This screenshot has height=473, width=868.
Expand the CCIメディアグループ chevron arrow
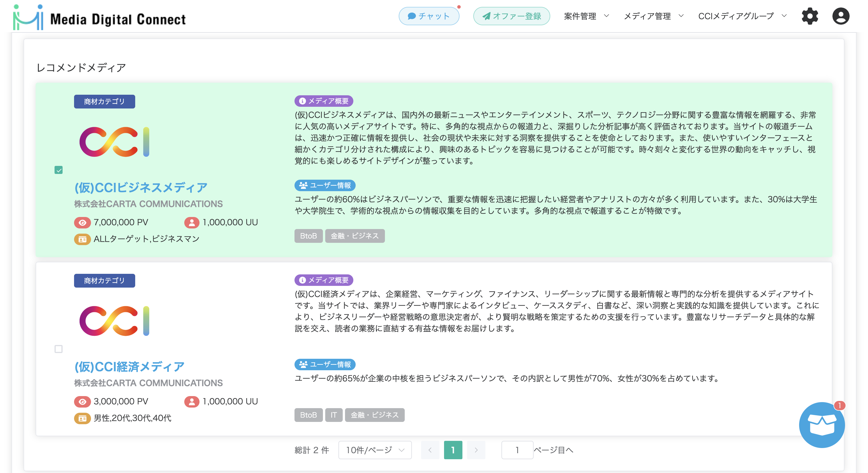tap(784, 16)
